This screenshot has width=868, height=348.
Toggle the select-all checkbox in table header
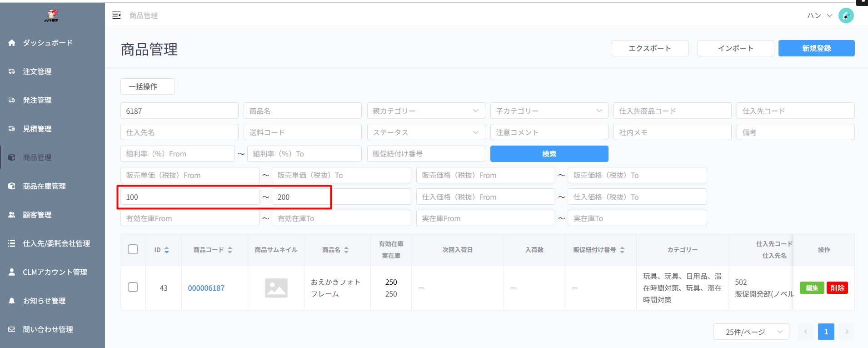click(x=133, y=249)
